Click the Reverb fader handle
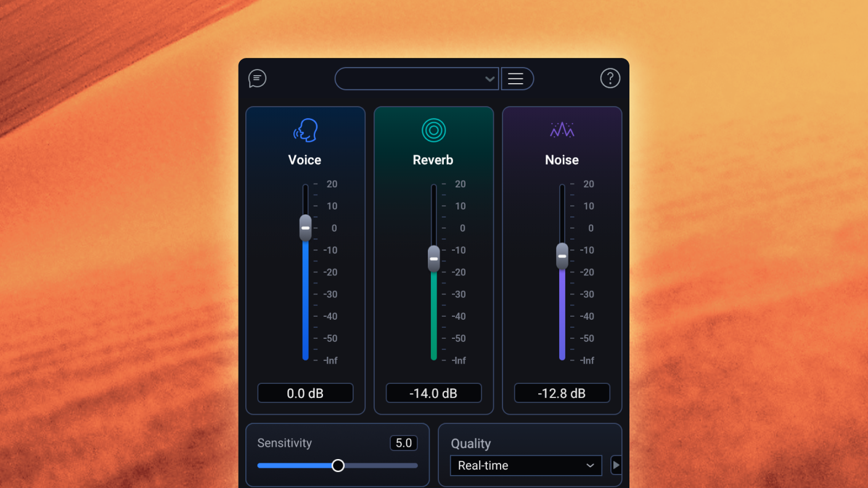868x488 pixels. (433, 259)
